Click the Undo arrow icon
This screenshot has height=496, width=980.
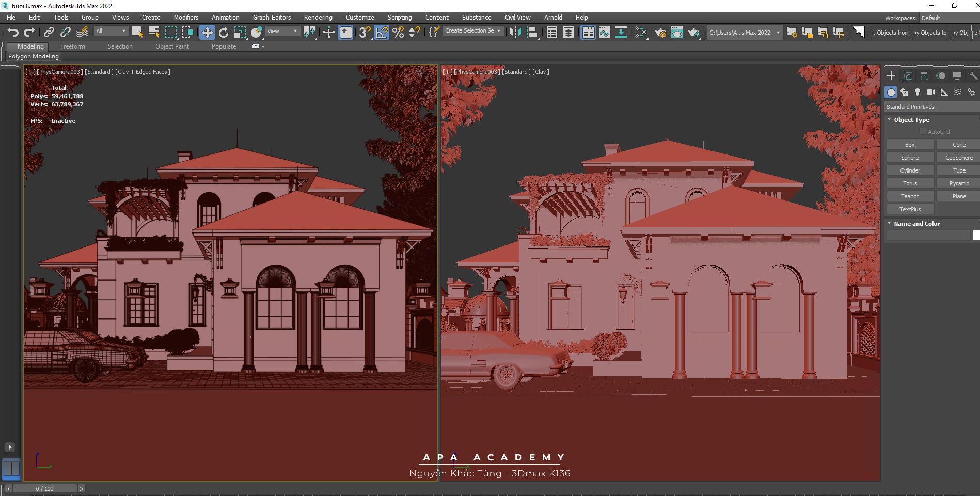pos(13,33)
